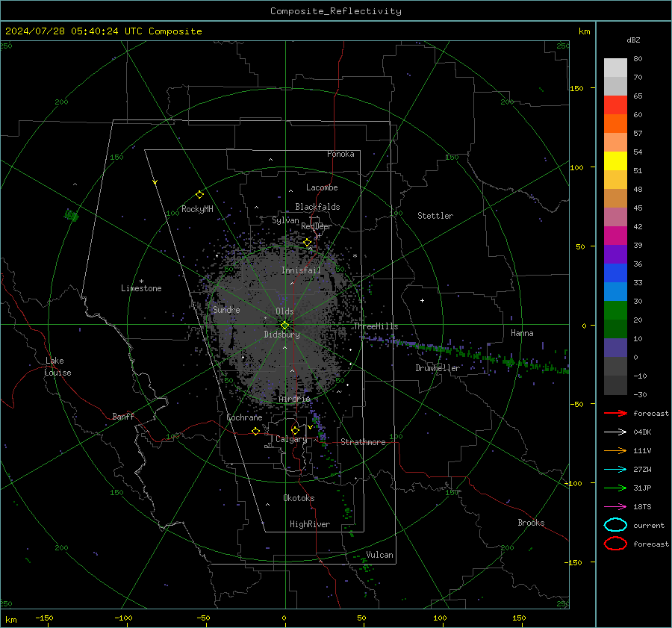Click the yellow diamond marker below Cochrane
This screenshot has width=672, height=628.
pos(256,431)
